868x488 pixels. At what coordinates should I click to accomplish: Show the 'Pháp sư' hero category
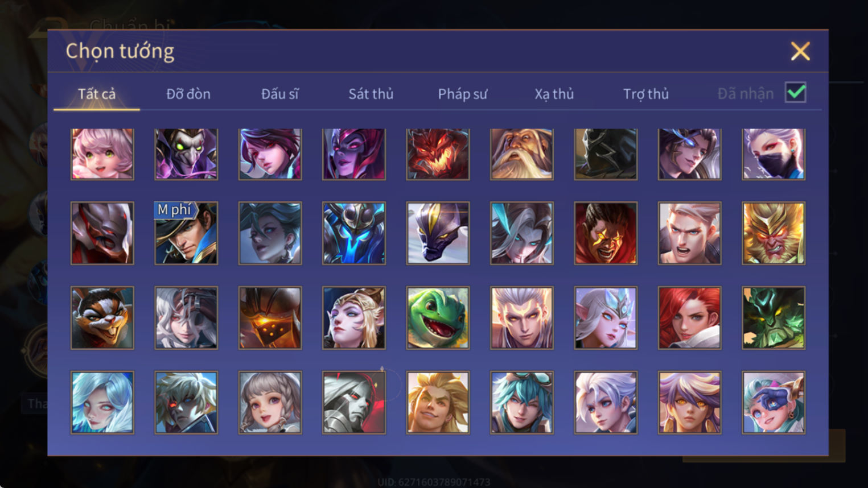pyautogui.click(x=463, y=94)
